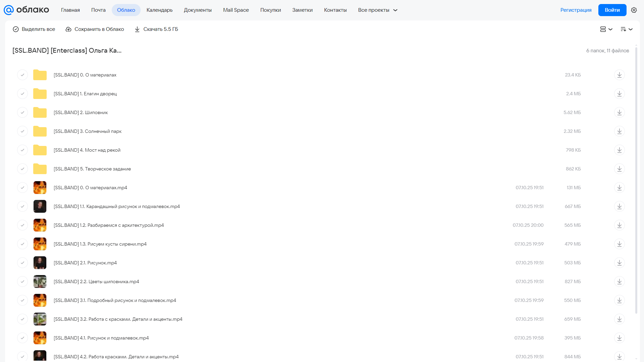
Task: Open the settings gear icon
Action: click(634, 10)
